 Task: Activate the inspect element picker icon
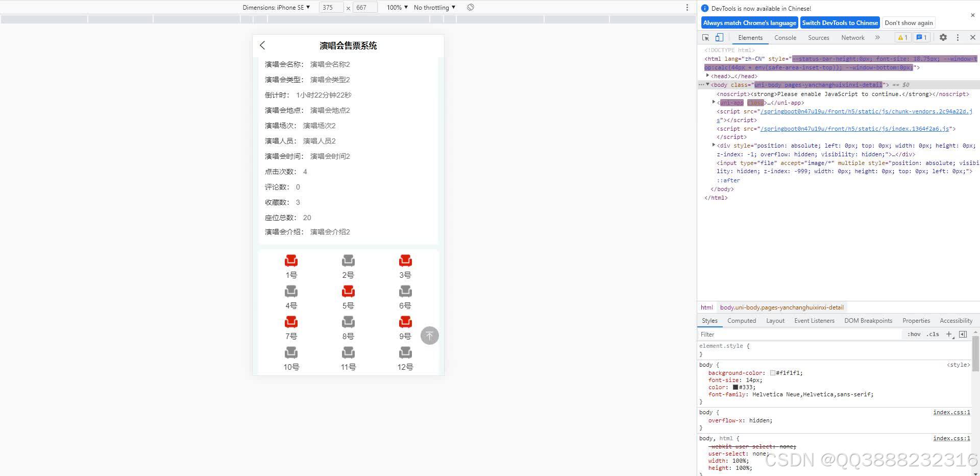point(706,38)
